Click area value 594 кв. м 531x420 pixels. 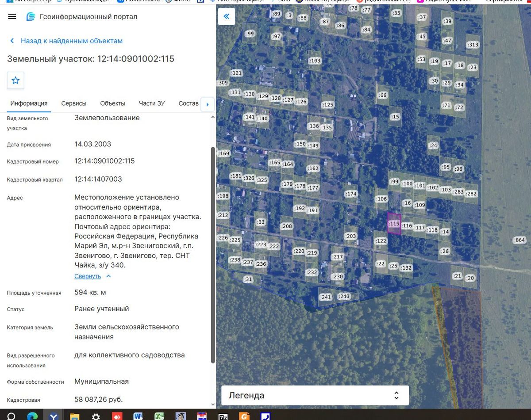click(90, 292)
